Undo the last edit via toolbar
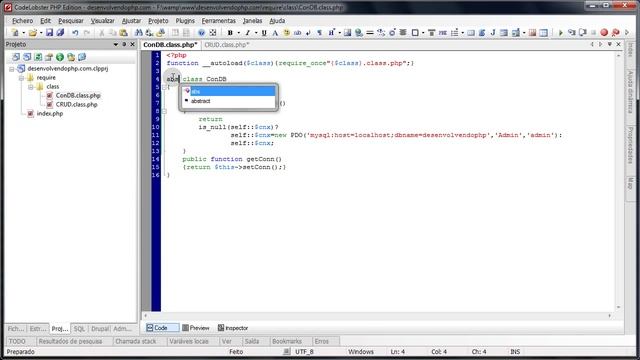640x360 pixels. tap(75, 33)
